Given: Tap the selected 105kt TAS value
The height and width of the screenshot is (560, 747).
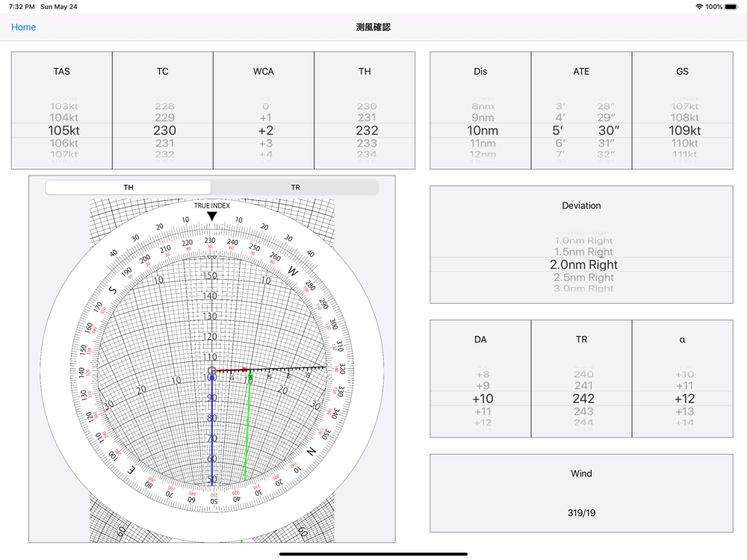Looking at the screenshot, I should (63, 131).
